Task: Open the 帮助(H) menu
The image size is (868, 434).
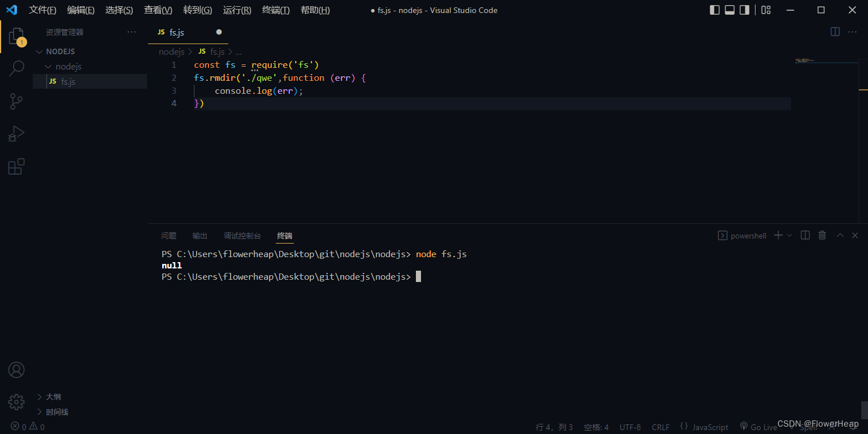Action: (x=315, y=10)
